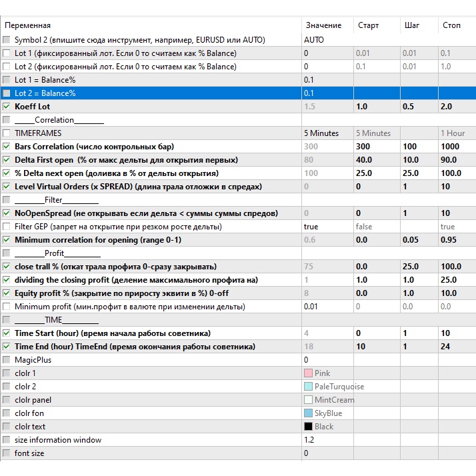Uncheck the Bars Correlation parameter checkbox
The height and width of the screenshot is (476, 476).
click(7, 147)
